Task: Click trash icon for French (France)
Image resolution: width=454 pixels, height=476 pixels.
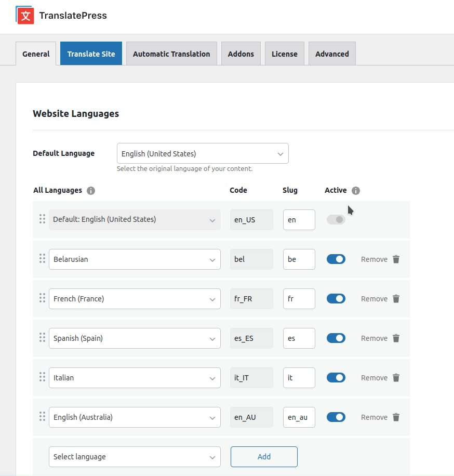Action: click(396, 299)
